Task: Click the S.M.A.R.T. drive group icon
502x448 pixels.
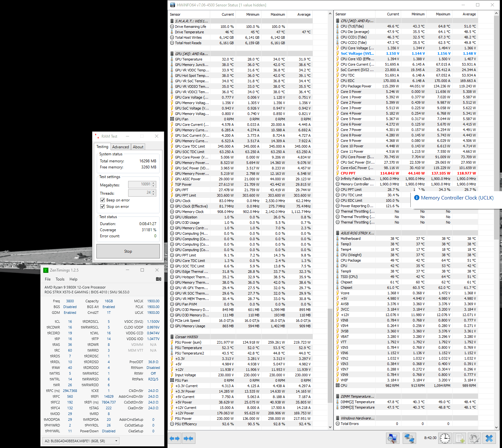Action: coord(172,21)
